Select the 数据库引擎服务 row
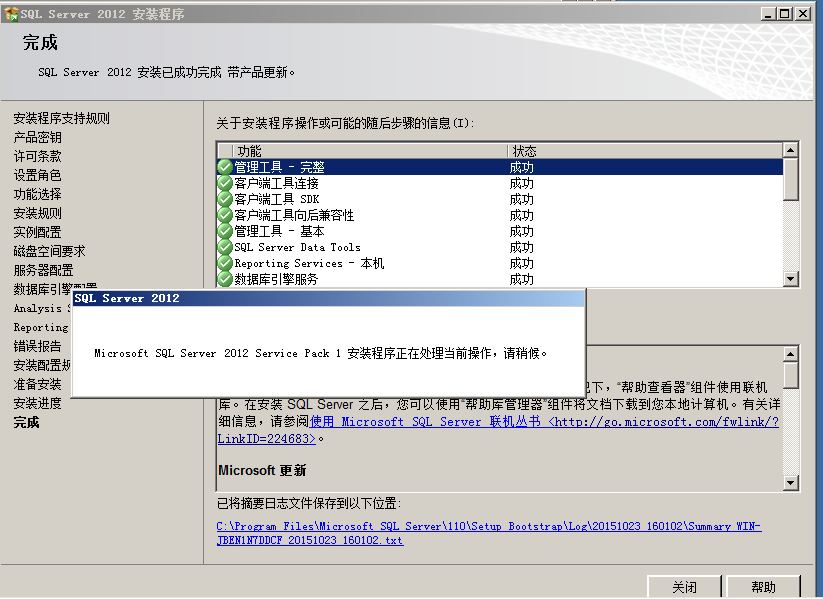 coord(500,279)
